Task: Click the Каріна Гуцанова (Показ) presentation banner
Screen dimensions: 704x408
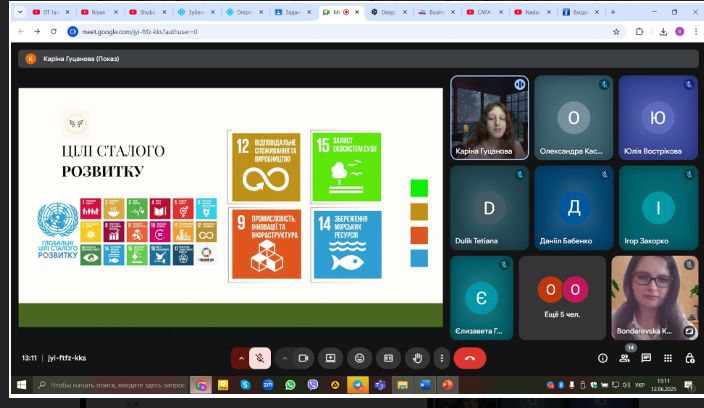Action: pyautogui.click(x=358, y=59)
